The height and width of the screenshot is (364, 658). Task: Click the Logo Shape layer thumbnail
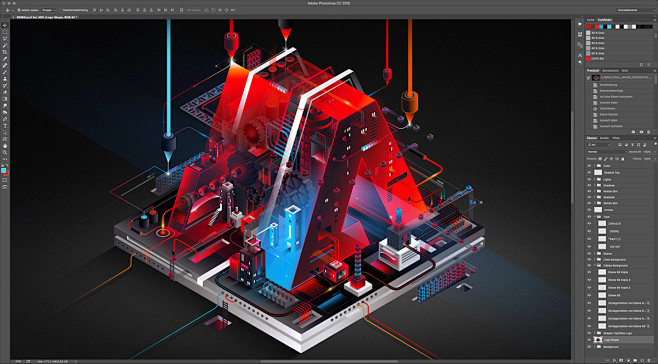pyautogui.click(x=599, y=340)
